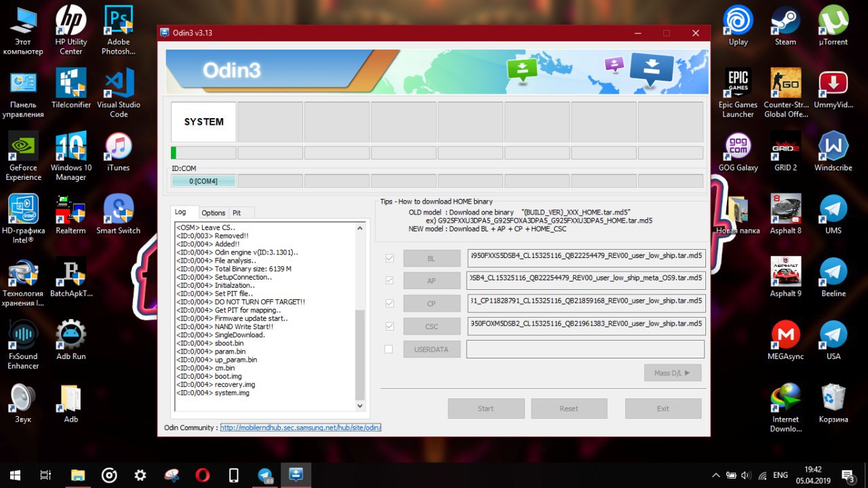Switch to the Options tab
This screenshot has width=868, height=488.
pos(213,213)
